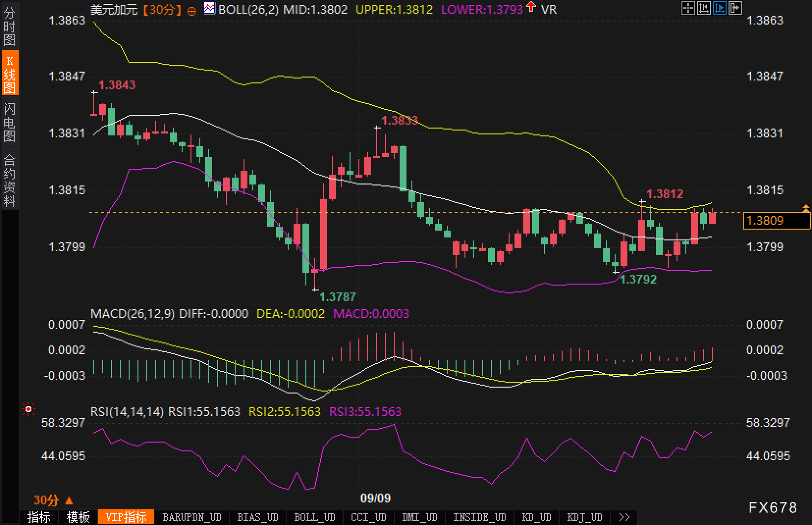Expand more indicators with the >> arrow
Screen dimensions: 812x525
click(624, 517)
